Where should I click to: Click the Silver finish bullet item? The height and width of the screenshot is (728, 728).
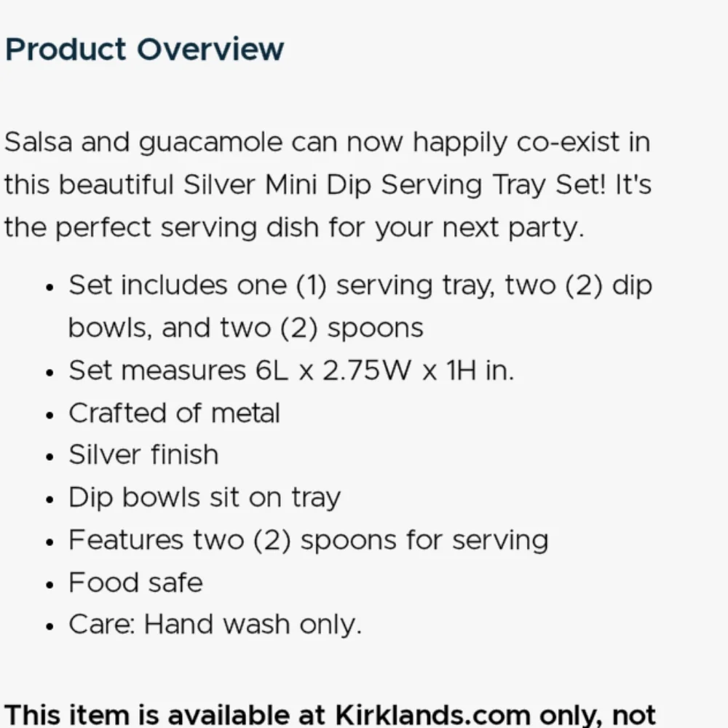pos(143,454)
